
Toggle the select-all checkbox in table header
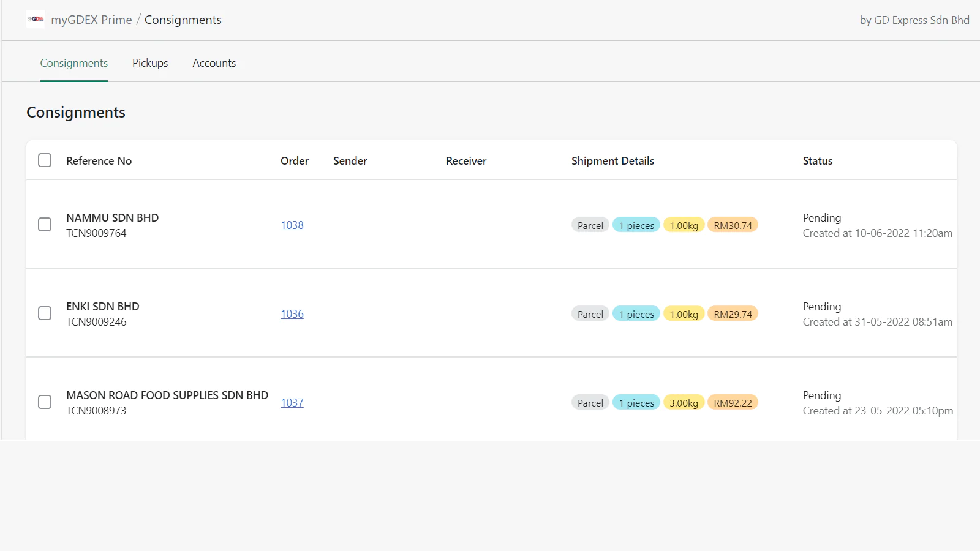point(45,160)
